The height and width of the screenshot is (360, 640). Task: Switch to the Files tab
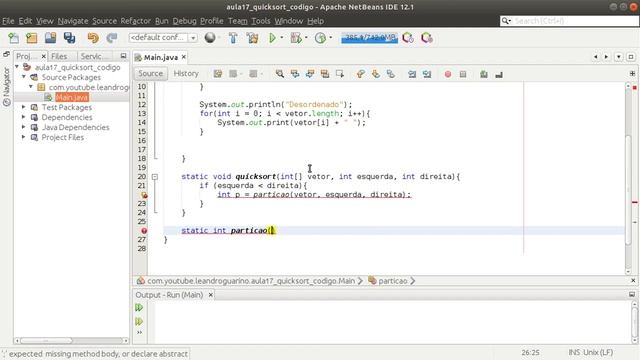coord(59,56)
